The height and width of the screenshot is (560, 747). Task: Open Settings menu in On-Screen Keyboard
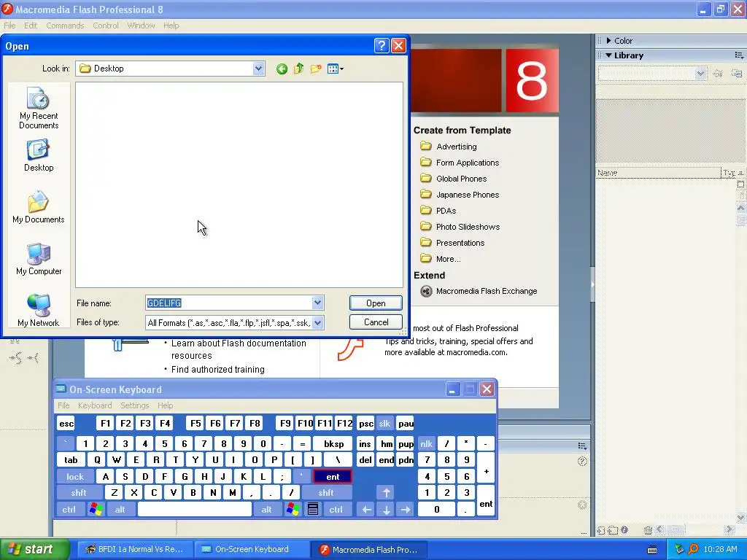click(x=134, y=405)
